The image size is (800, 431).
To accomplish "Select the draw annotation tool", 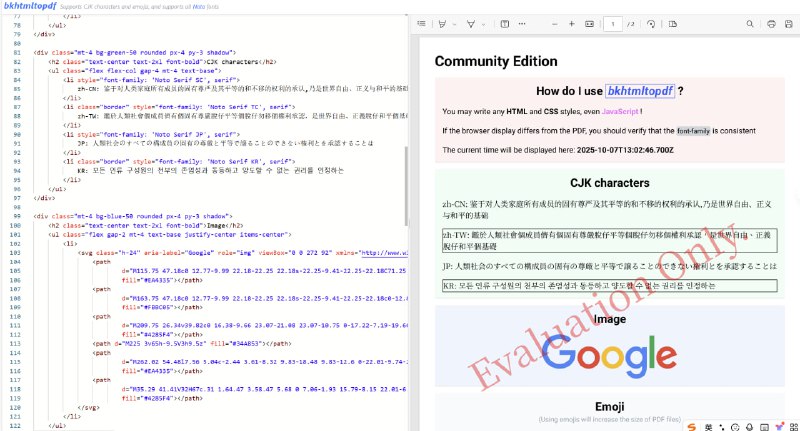I will pos(471,24).
